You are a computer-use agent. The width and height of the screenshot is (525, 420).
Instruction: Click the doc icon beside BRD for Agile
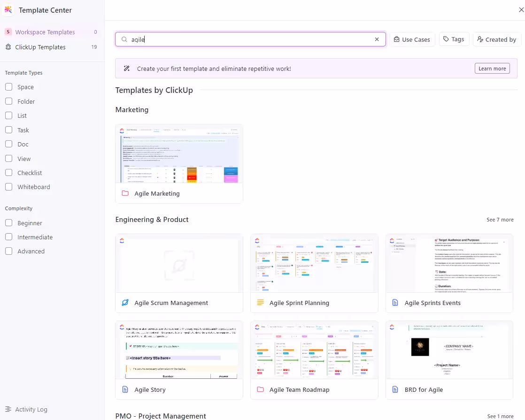(x=395, y=389)
